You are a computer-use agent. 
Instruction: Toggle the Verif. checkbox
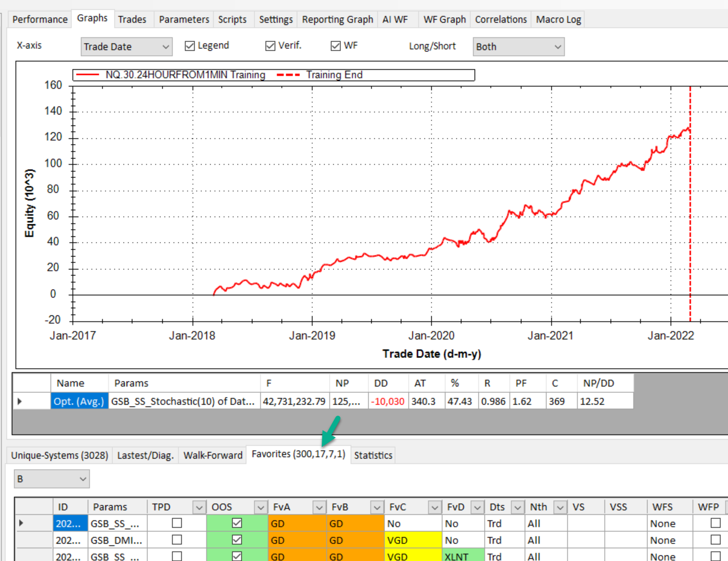click(271, 46)
